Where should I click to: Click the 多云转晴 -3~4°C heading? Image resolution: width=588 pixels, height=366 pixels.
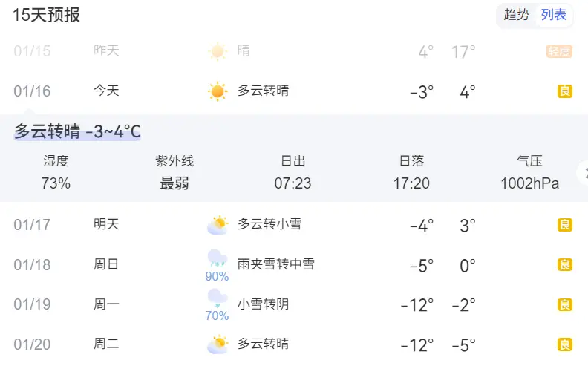coord(77,131)
